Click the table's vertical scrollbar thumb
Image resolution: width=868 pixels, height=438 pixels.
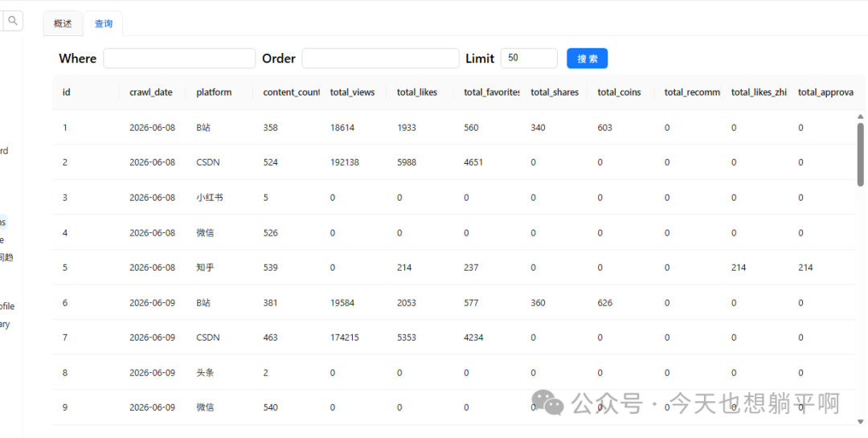pyautogui.click(x=860, y=154)
